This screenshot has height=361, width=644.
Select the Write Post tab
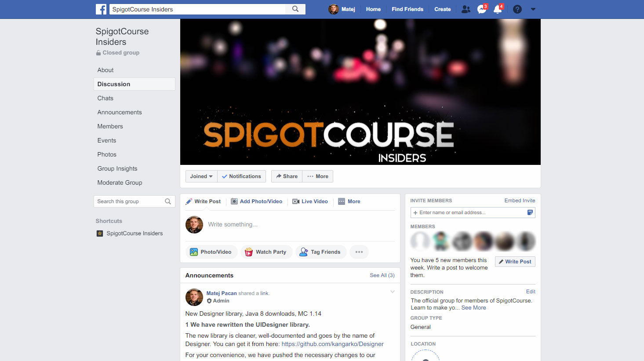pos(203,201)
